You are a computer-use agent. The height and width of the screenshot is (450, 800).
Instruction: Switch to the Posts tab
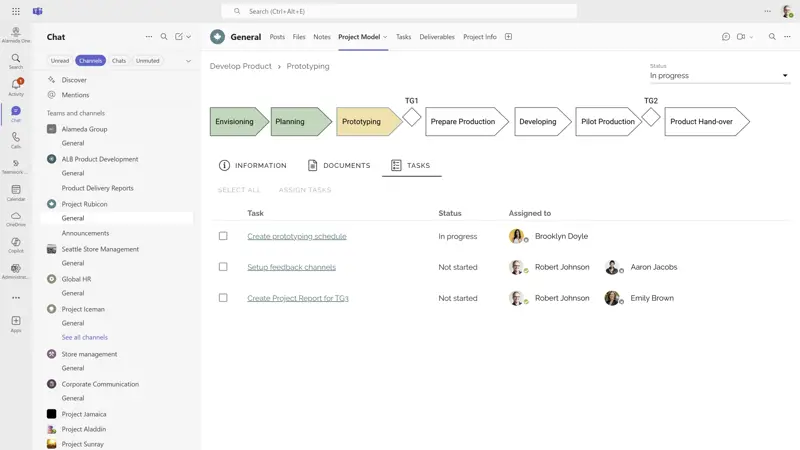[277, 37]
